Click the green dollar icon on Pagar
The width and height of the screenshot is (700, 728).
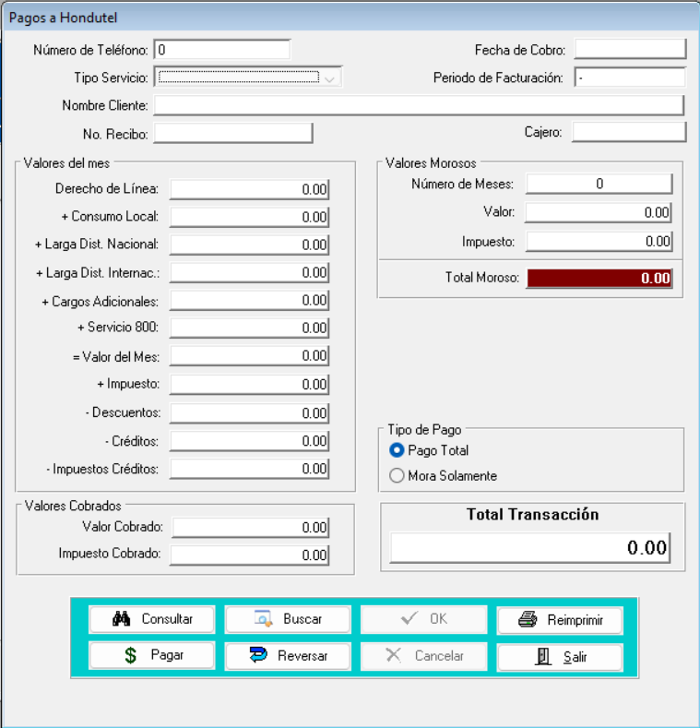(x=131, y=655)
